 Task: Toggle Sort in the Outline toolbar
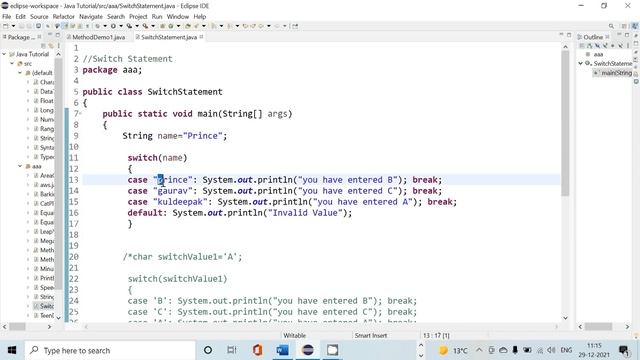[x=590, y=46]
